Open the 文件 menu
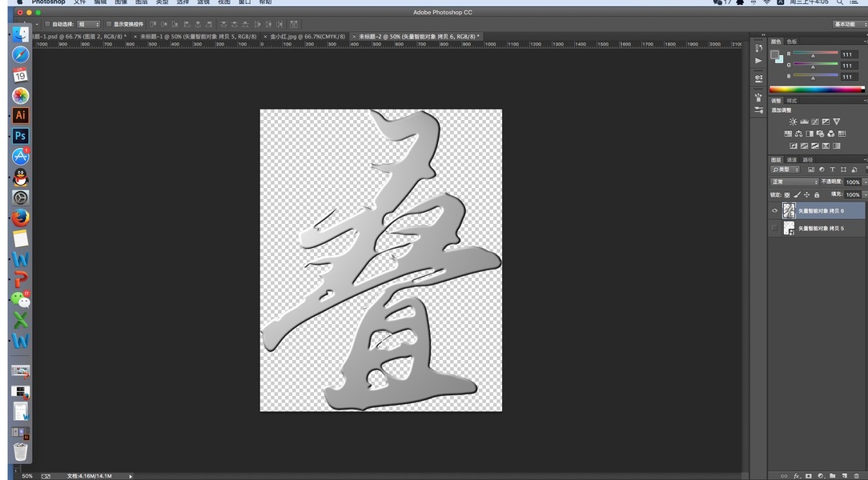The width and height of the screenshot is (868, 480). click(x=80, y=2)
